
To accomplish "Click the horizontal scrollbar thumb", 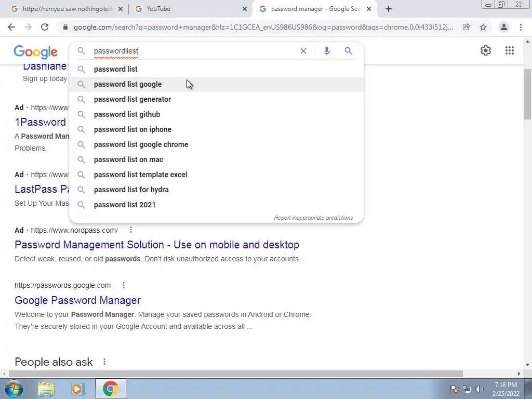I will 236,374.
